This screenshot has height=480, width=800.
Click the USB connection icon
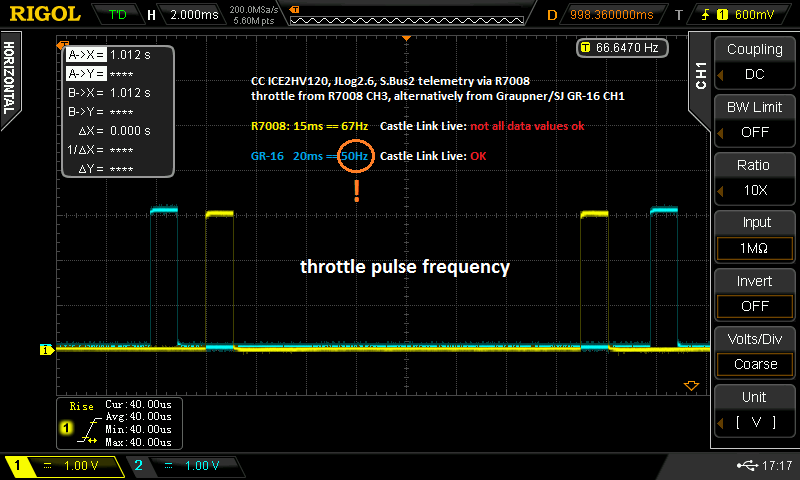click(747, 465)
